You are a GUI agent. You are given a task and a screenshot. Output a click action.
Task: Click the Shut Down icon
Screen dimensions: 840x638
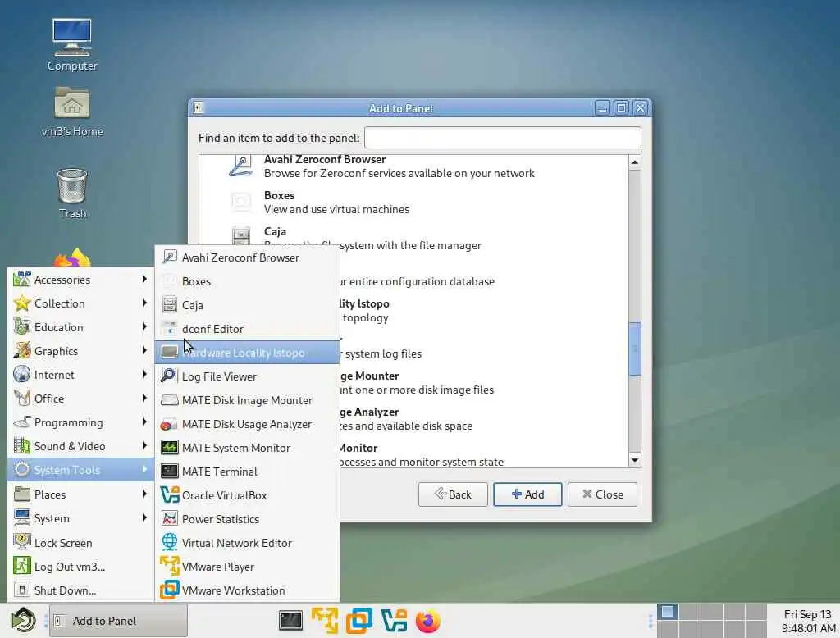(x=22, y=590)
